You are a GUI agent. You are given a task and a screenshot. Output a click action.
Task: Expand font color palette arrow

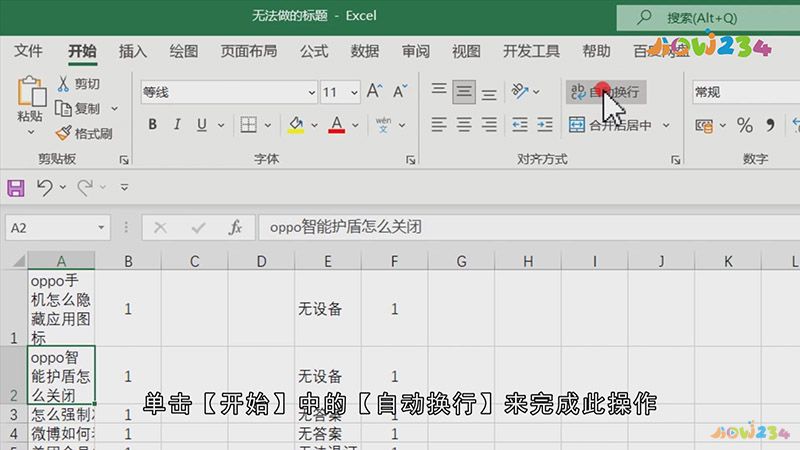click(355, 125)
